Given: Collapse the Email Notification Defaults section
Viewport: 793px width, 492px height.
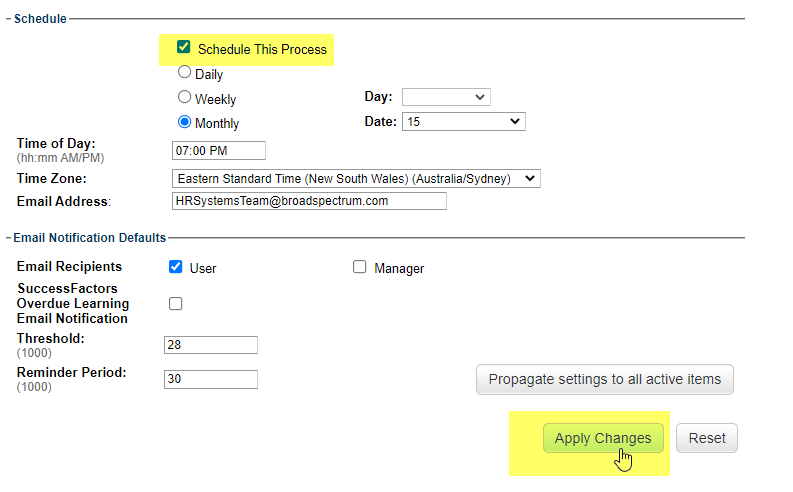Looking at the screenshot, I should pos(8,237).
